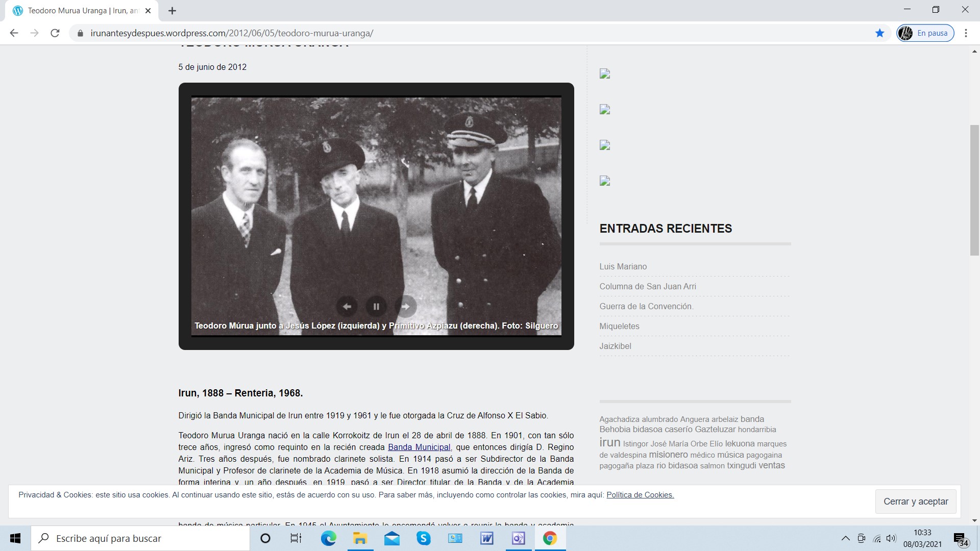This screenshot has height=551, width=980.
Task: Follow the 'Banda Municipal' link
Action: tap(419, 447)
